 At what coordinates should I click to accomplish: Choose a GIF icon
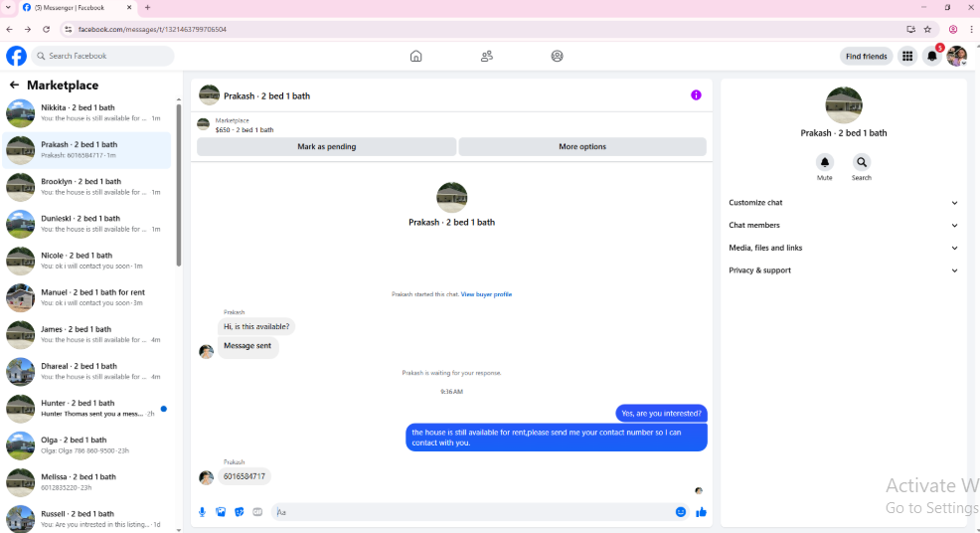point(257,512)
